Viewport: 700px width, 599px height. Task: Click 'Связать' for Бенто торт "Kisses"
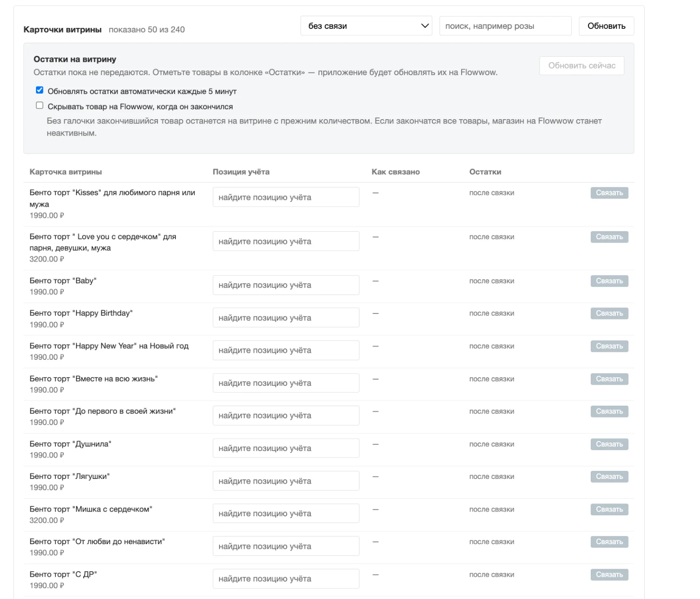coord(609,193)
